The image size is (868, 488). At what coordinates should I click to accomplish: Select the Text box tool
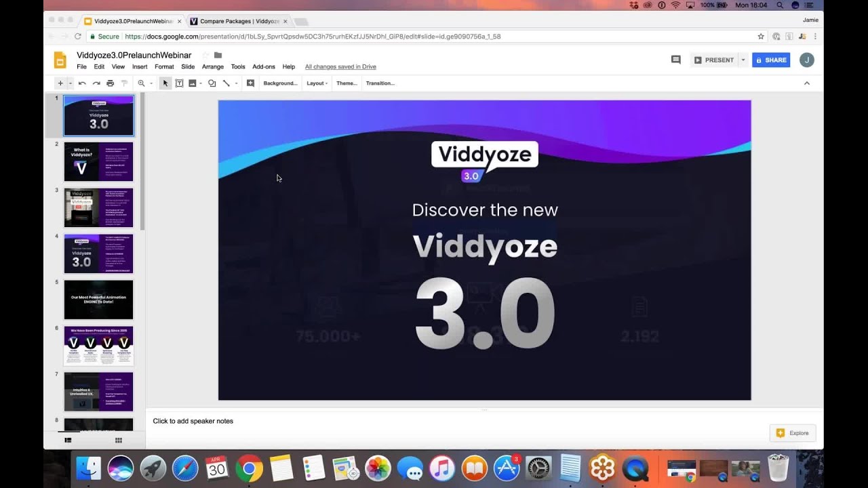[x=179, y=83]
